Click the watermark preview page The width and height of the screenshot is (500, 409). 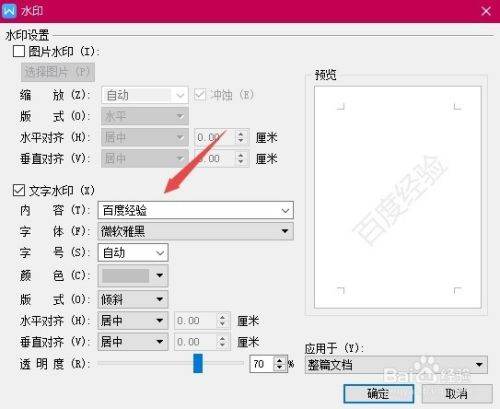pos(398,197)
